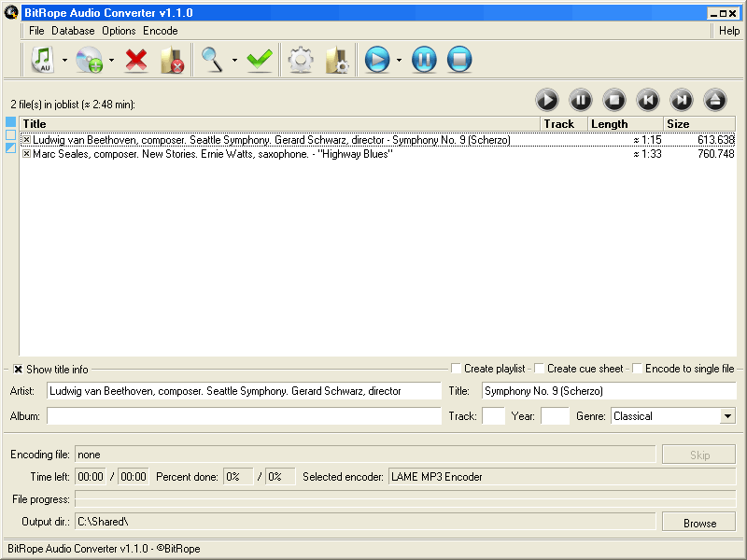This screenshot has height=560, width=747.
Task: Open dropdown arrow beside start encoding
Action: 399,61
